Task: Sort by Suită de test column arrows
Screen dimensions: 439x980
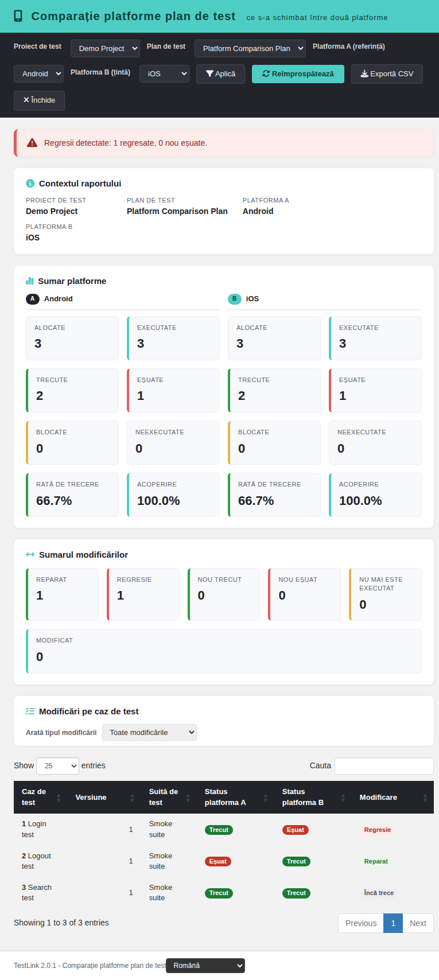Action: (x=188, y=798)
